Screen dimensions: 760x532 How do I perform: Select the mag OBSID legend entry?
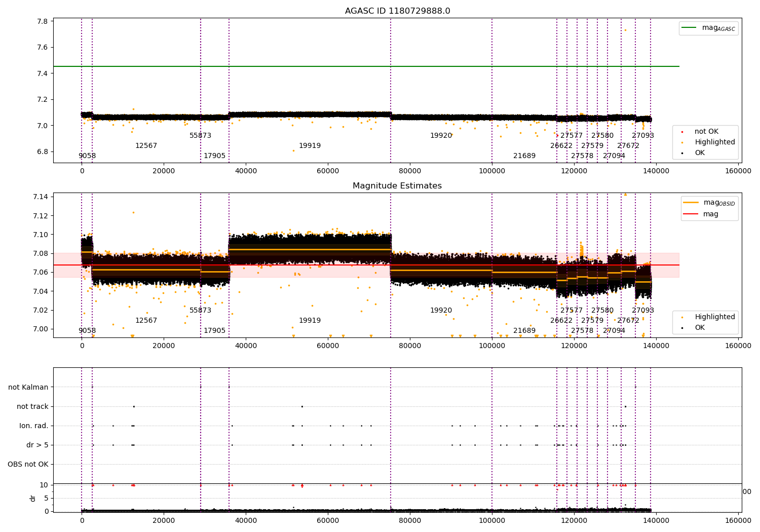point(709,203)
